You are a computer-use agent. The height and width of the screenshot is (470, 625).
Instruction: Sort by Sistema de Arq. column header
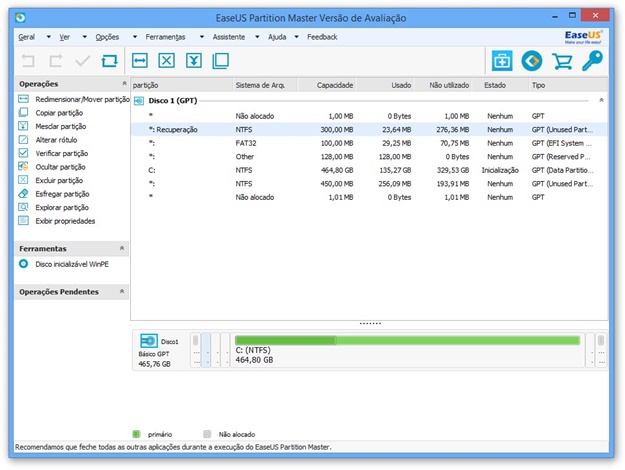coord(265,85)
